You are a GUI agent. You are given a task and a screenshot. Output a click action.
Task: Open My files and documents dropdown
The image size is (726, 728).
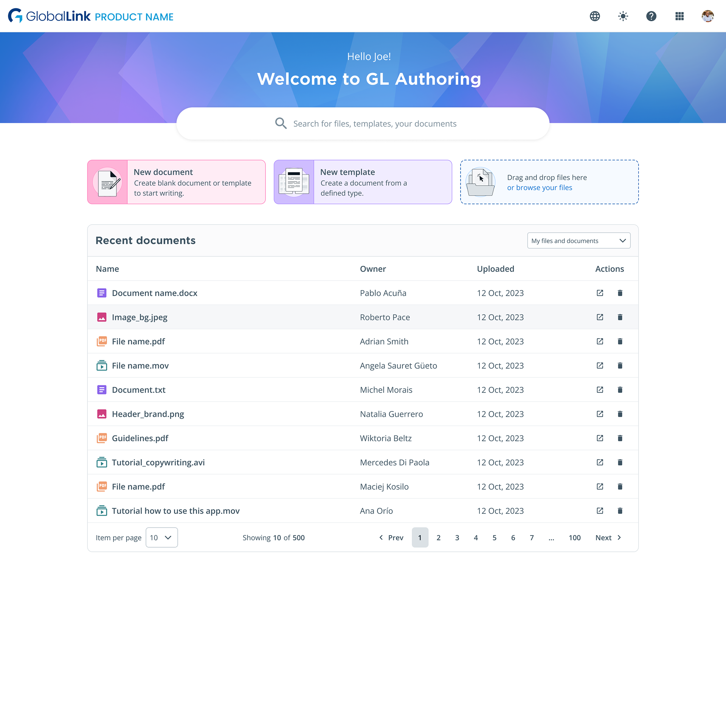pos(579,241)
